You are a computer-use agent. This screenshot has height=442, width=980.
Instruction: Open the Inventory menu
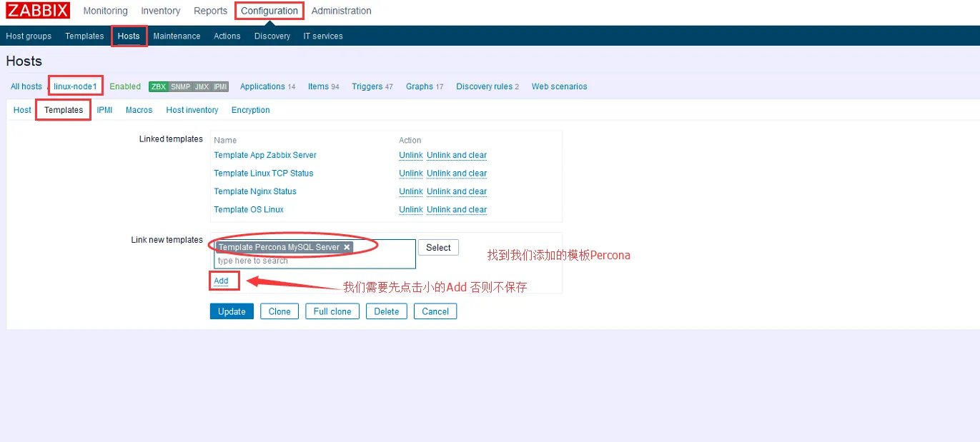point(161,11)
